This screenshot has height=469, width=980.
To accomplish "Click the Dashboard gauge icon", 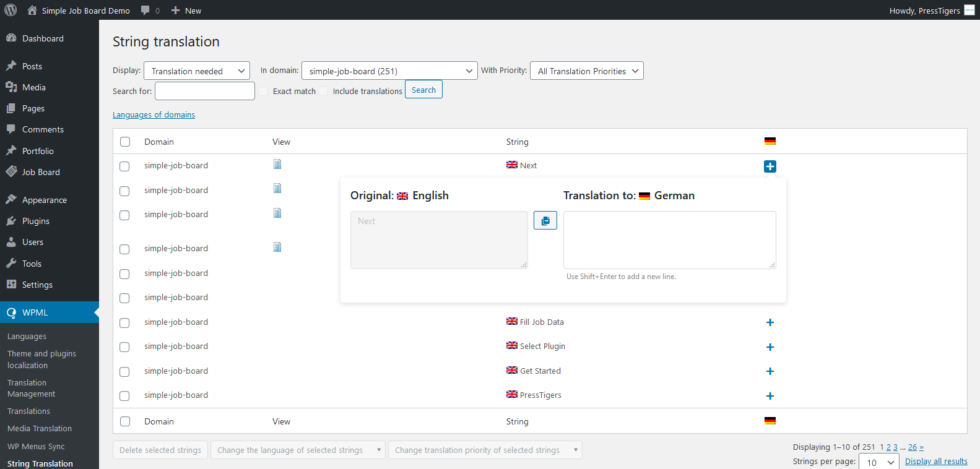I will 11,38.
